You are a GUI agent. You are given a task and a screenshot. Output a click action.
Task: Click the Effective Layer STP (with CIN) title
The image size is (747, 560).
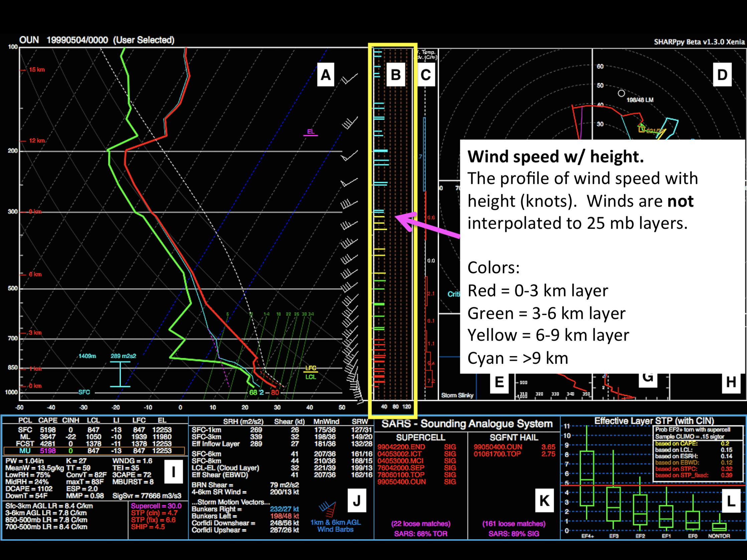pyautogui.click(x=654, y=421)
